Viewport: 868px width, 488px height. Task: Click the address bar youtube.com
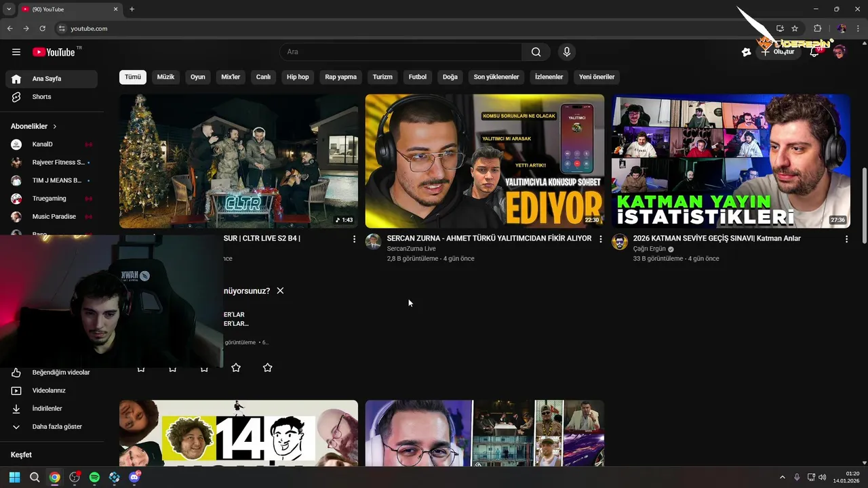89,28
